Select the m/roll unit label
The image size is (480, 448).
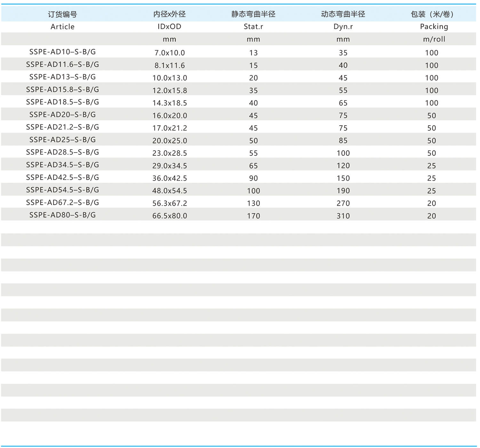click(x=434, y=39)
